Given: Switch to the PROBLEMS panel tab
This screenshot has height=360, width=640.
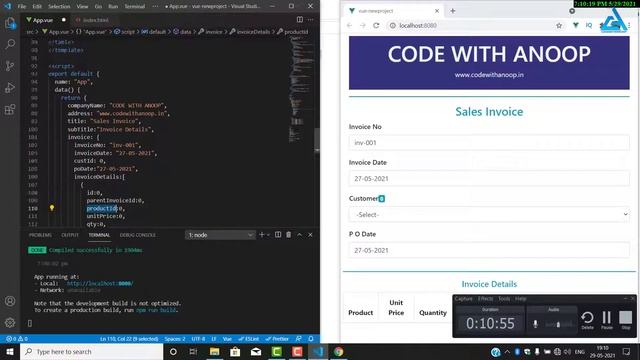Looking at the screenshot, I should tap(40, 235).
